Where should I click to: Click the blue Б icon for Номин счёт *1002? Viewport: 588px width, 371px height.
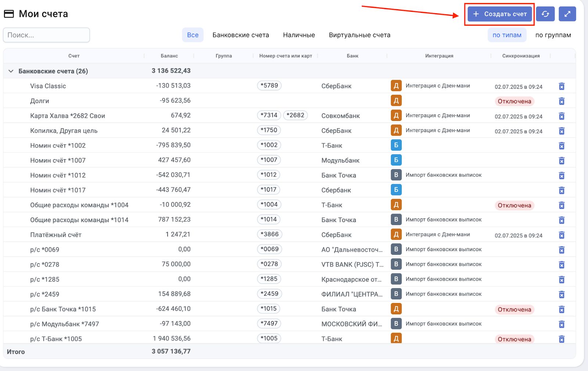pyautogui.click(x=396, y=145)
